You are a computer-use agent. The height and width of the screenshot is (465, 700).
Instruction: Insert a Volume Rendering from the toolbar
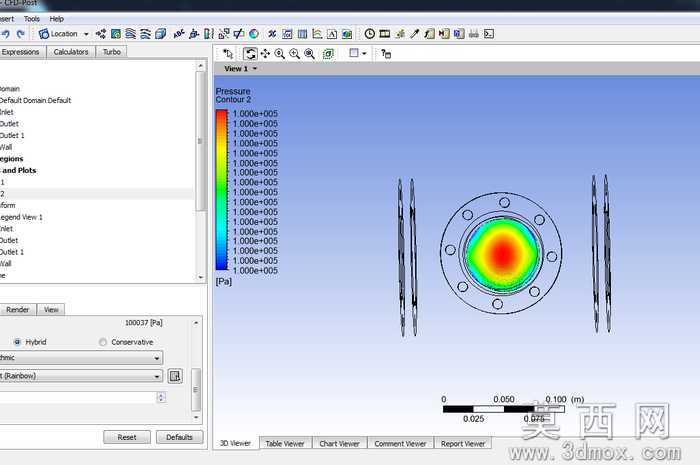pos(160,34)
